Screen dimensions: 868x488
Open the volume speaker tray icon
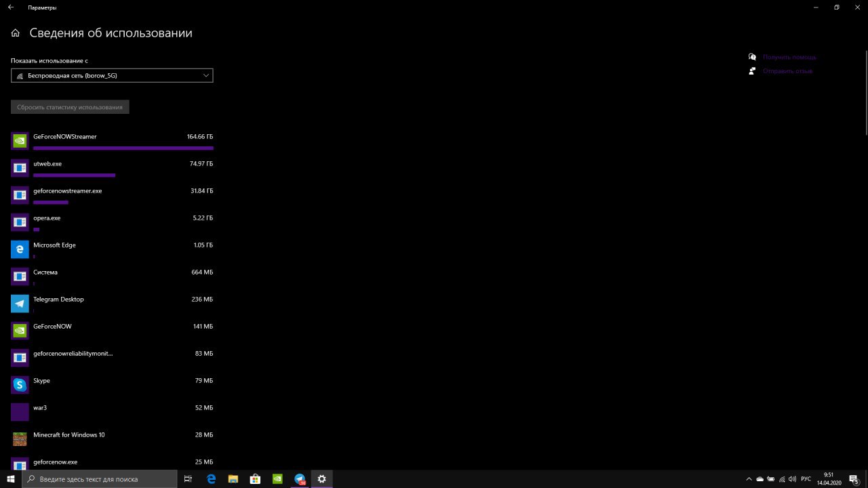click(x=793, y=479)
